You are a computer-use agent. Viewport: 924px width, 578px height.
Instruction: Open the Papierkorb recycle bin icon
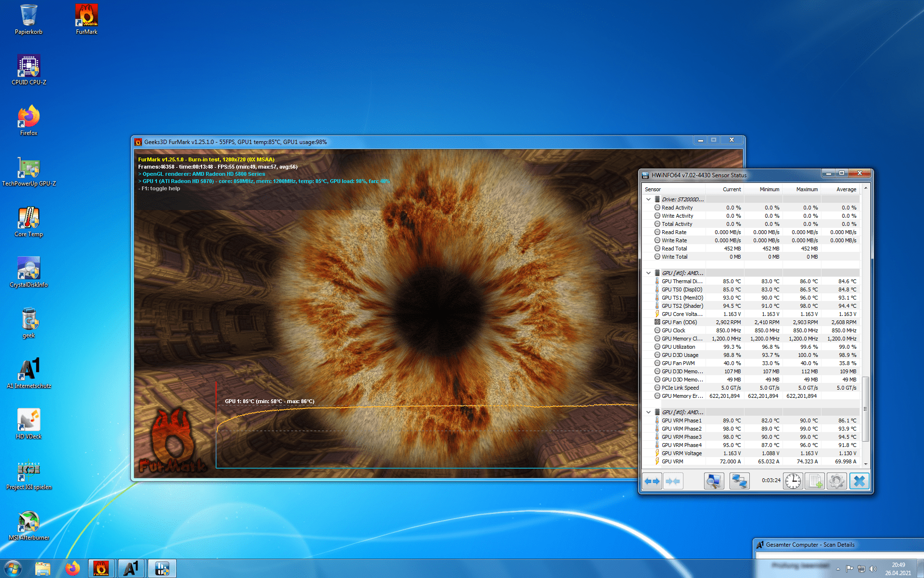(x=29, y=20)
